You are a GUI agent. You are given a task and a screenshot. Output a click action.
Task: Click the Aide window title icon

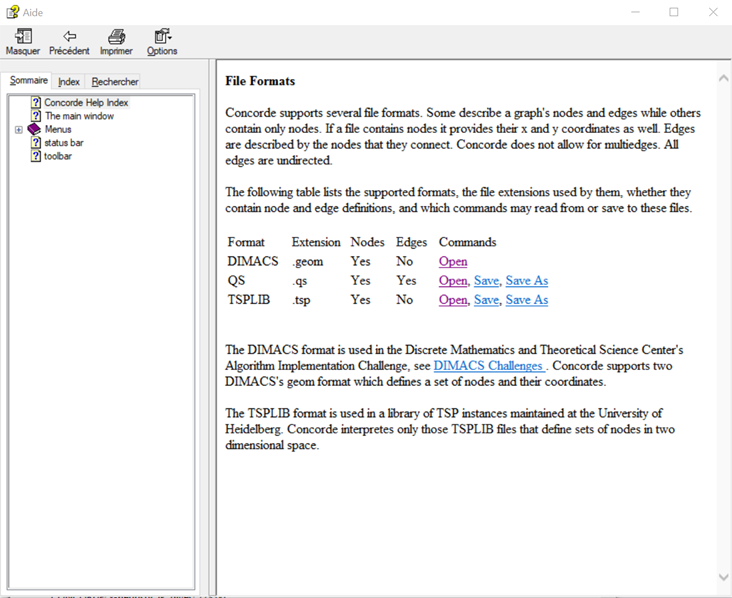13,12
